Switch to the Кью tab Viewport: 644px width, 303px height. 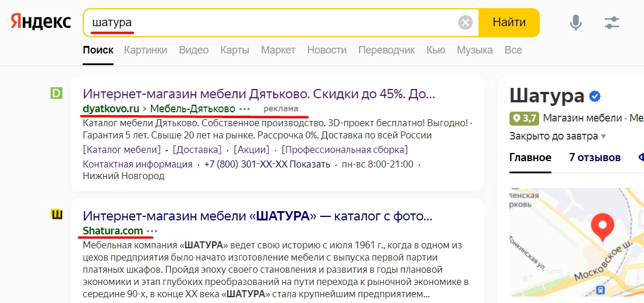[436, 50]
